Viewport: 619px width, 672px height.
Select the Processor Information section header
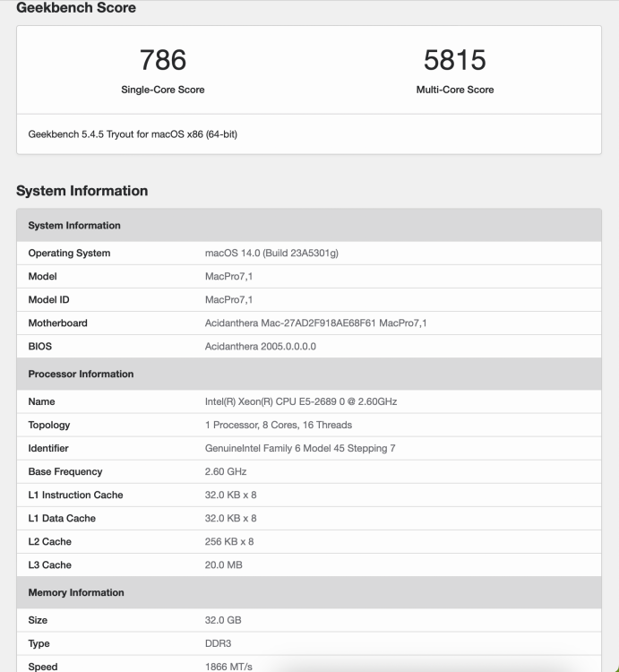click(x=309, y=374)
